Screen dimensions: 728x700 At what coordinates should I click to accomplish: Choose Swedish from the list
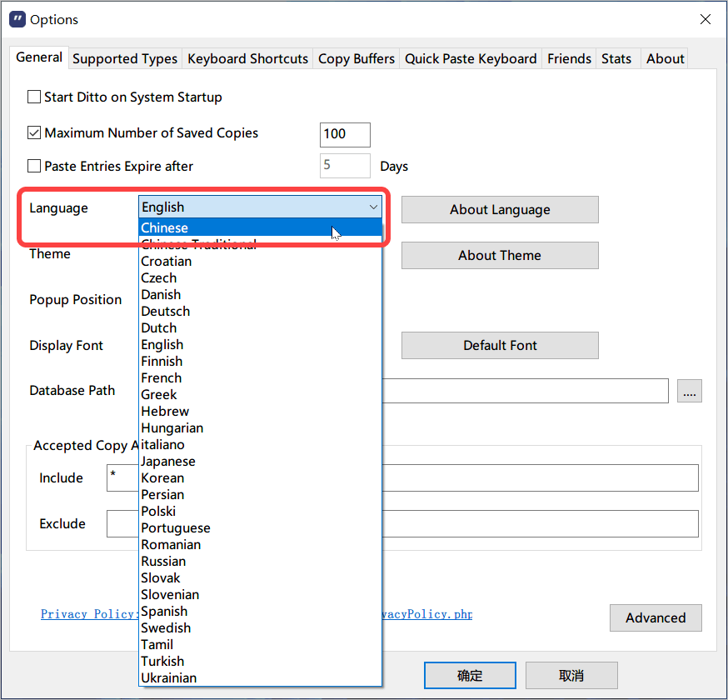click(x=260, y=628)
